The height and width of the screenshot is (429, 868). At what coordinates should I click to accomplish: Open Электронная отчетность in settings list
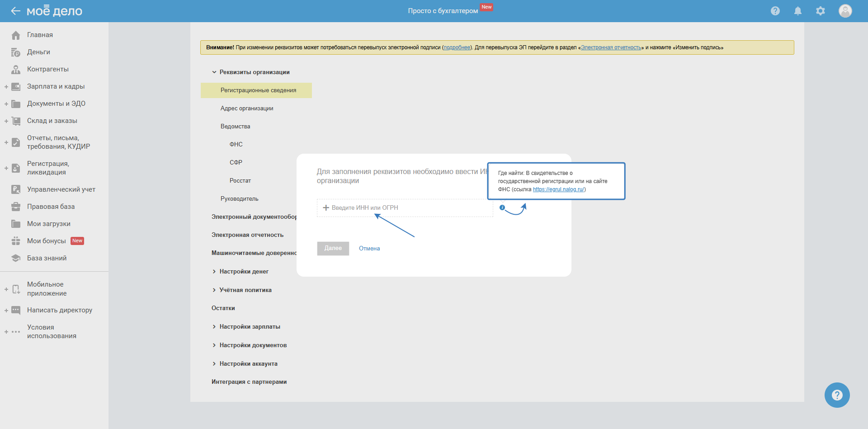click(248, 235)
